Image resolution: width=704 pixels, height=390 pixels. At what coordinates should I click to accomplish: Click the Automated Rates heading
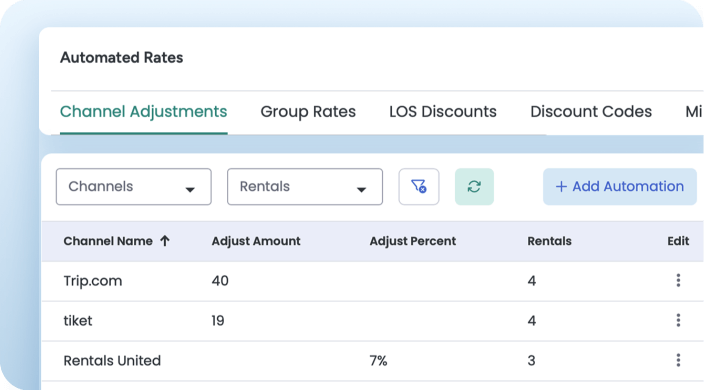[x=122, y=57]
